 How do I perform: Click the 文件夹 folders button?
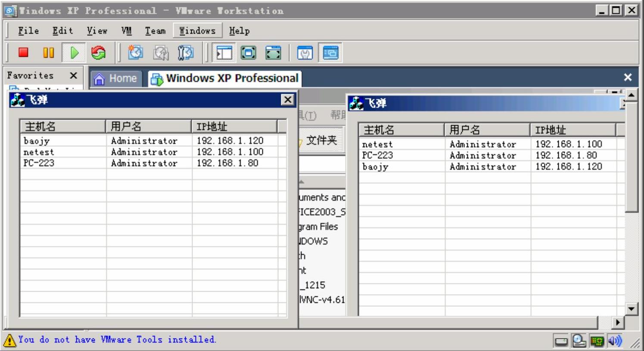(321, 140)
